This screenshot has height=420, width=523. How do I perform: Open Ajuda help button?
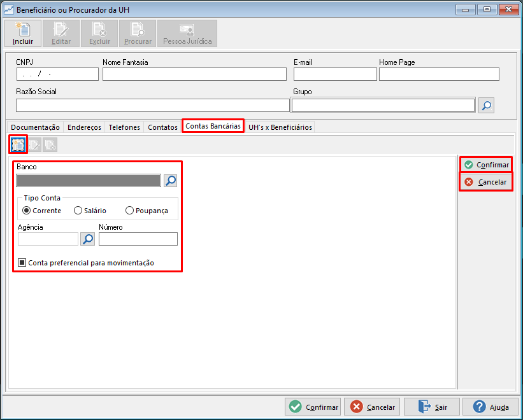click(491, 407)
